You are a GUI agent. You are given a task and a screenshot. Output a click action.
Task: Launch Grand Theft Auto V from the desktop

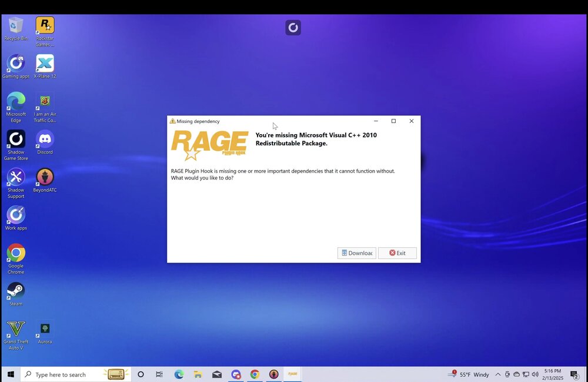(16, 328)
